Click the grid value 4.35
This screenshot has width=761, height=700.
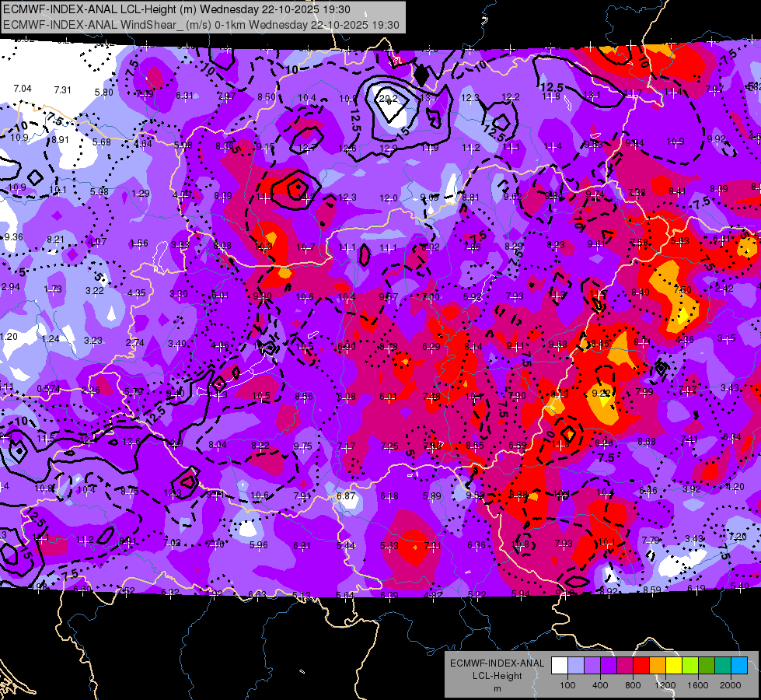136,293
